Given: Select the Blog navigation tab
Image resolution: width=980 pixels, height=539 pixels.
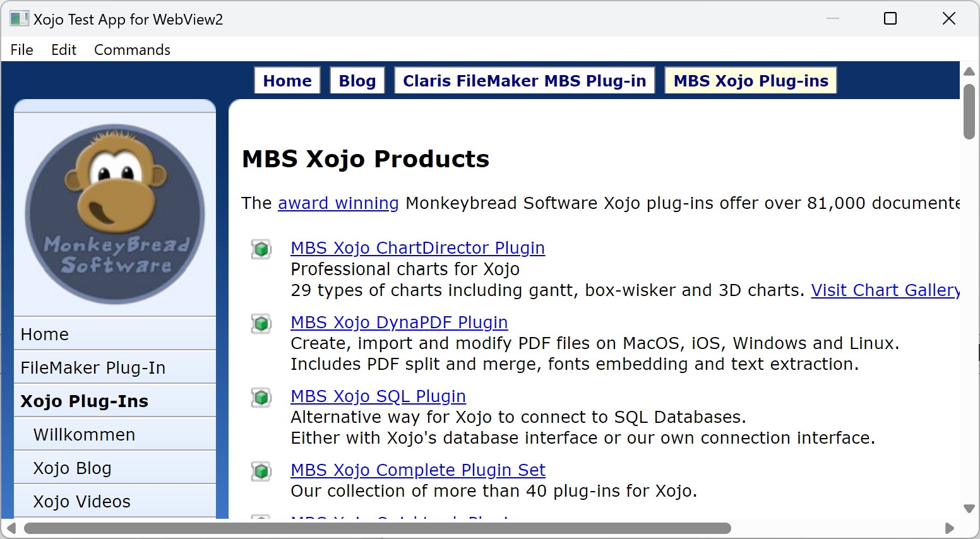Looking at the screenshot, I should [x=357, y=80].
